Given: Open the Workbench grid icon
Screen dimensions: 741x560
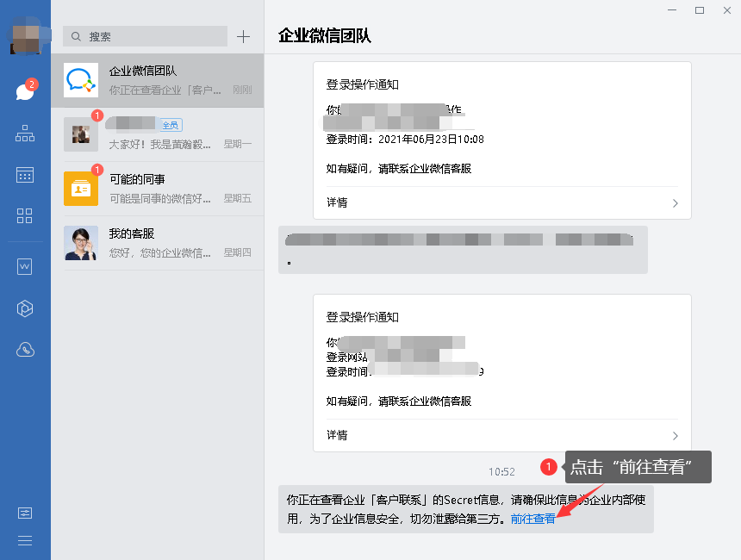Looking at the screenshot, I should 25,216.
